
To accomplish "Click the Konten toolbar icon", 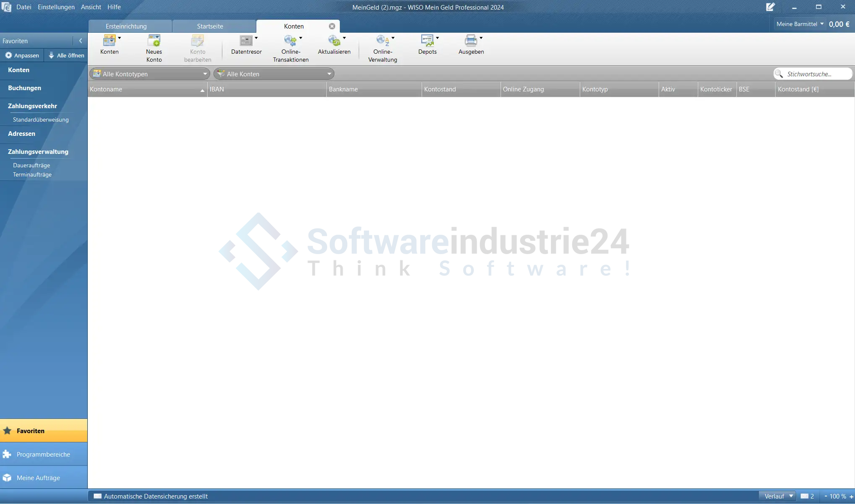I will point(109,41).
